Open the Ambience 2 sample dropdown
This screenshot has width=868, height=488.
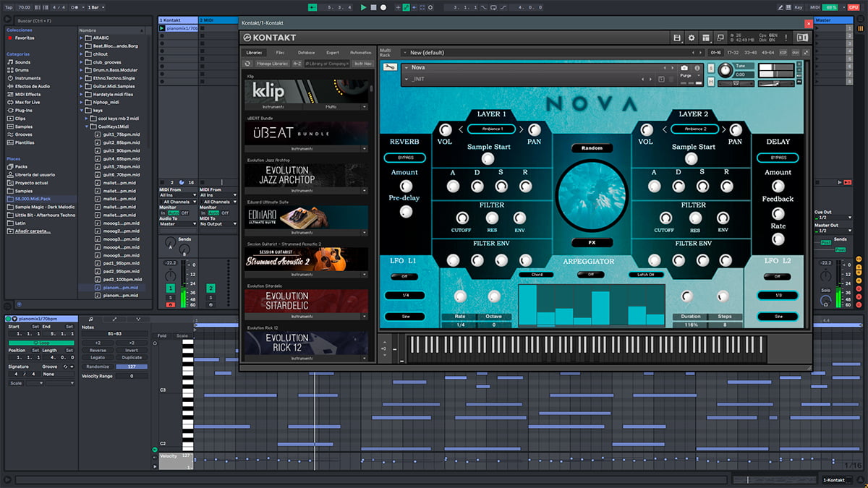[x=694, y=129]
